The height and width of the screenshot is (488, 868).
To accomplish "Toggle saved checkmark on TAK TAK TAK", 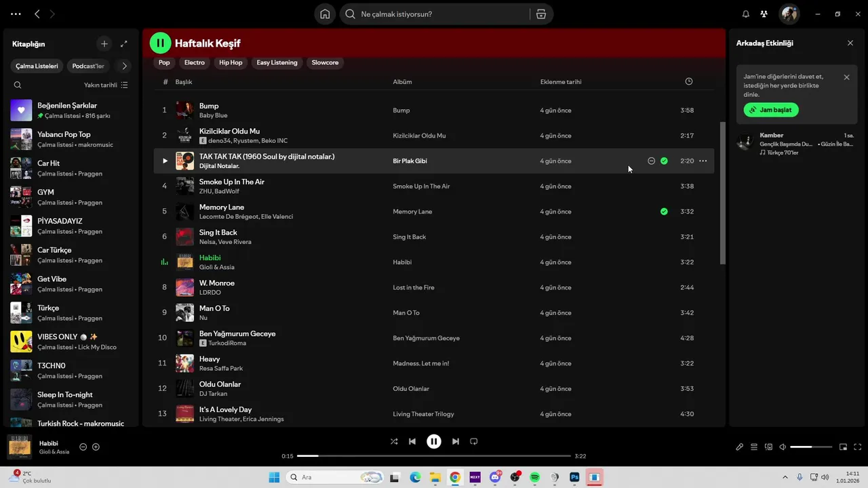I will pos(664,161).
